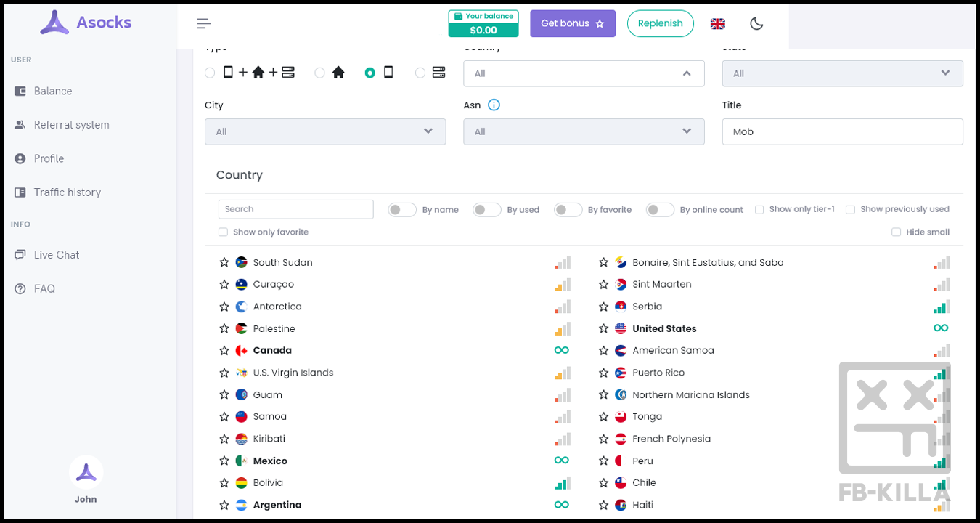
Task: Enable the By name sort toggle
Action: pyautogui.click(x=402, y=210)
